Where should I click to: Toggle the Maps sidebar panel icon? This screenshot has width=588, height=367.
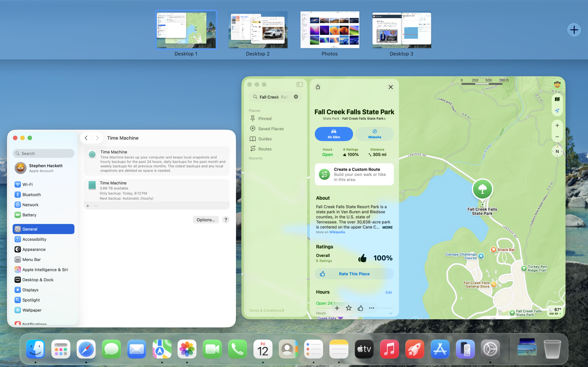click(x=299, y=84)
